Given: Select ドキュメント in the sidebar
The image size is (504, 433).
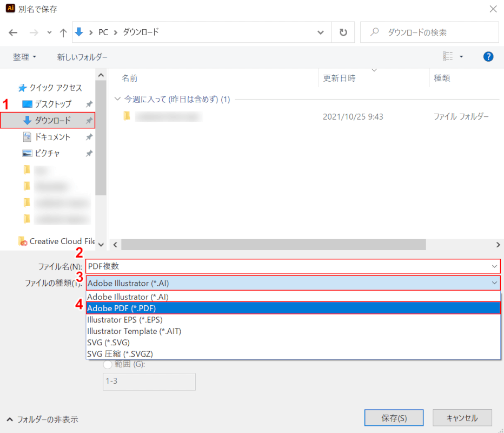Looking at the screenshot, I should 47,137.
